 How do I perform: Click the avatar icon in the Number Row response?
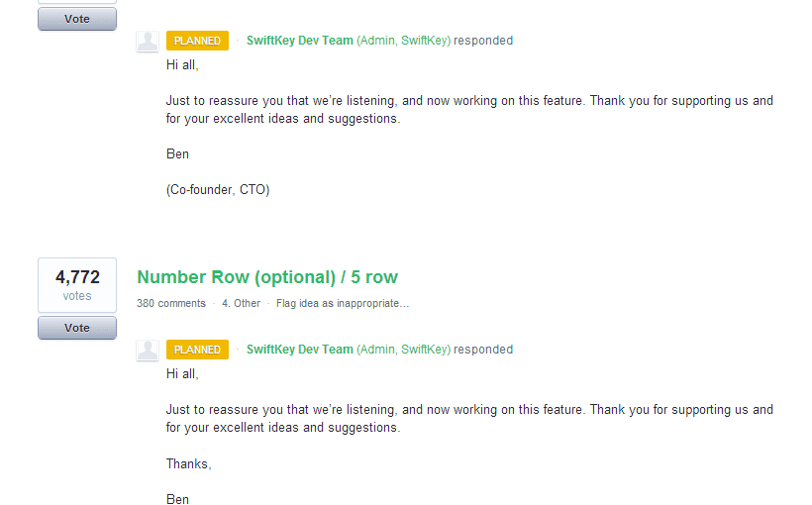point(148,351)
